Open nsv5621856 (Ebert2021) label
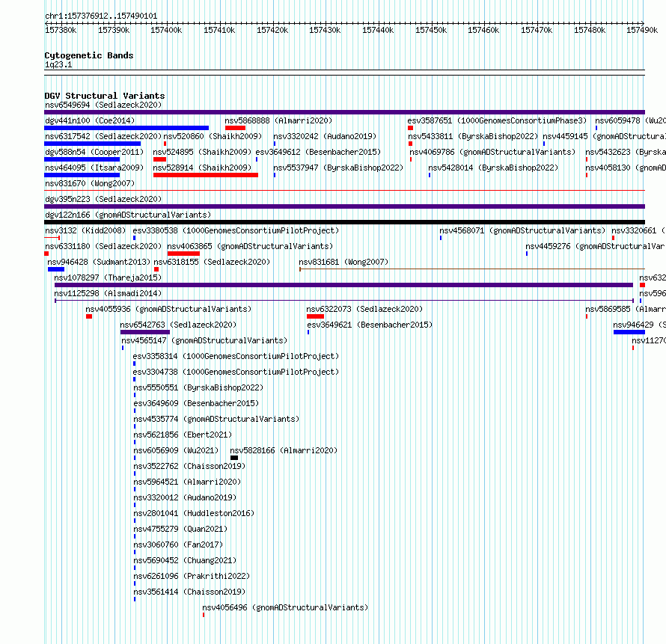The height and width of the screenshot is (644, 666). click(x=183, y=435)
